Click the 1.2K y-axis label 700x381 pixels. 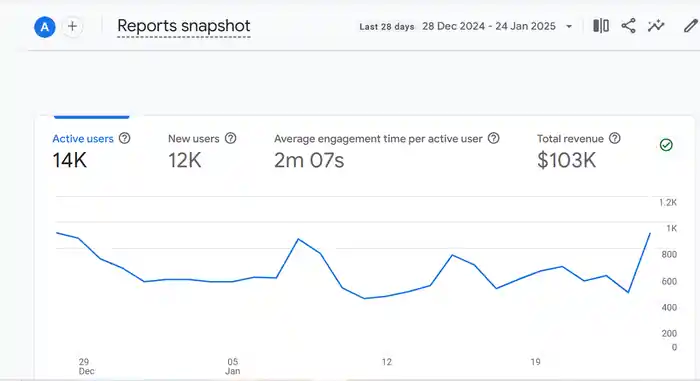coord(668,202)
